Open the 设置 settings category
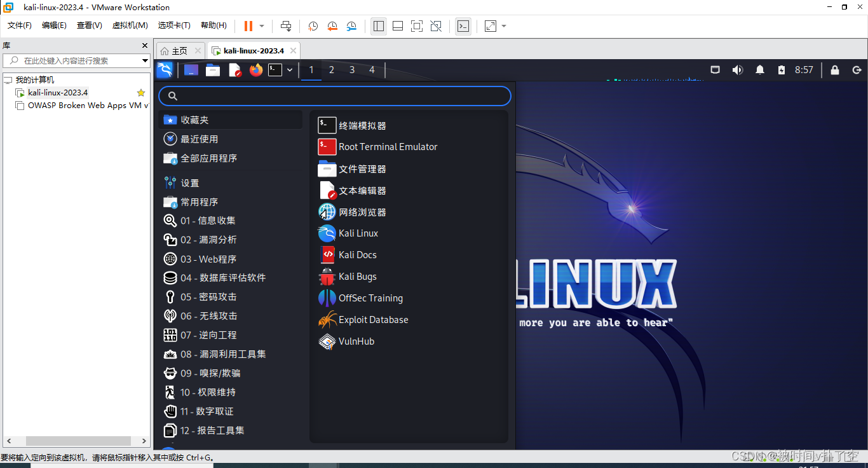 click(231, 183)
